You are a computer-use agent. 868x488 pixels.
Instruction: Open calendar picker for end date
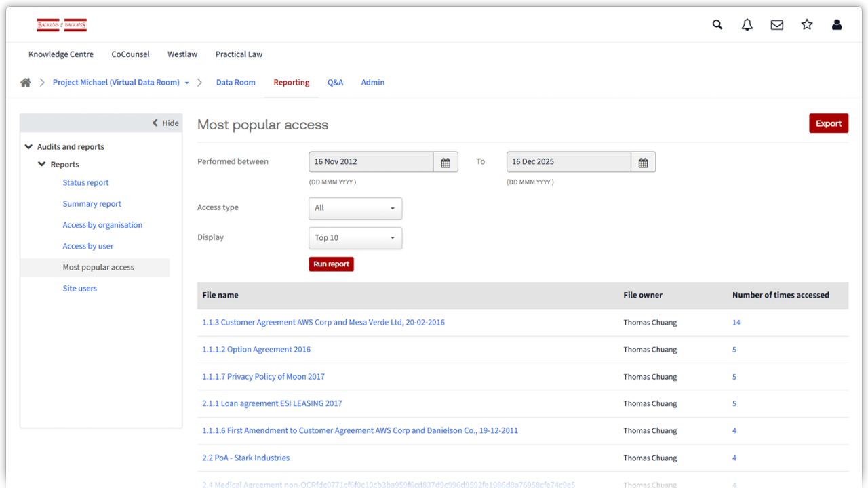(x=643, y=162)
